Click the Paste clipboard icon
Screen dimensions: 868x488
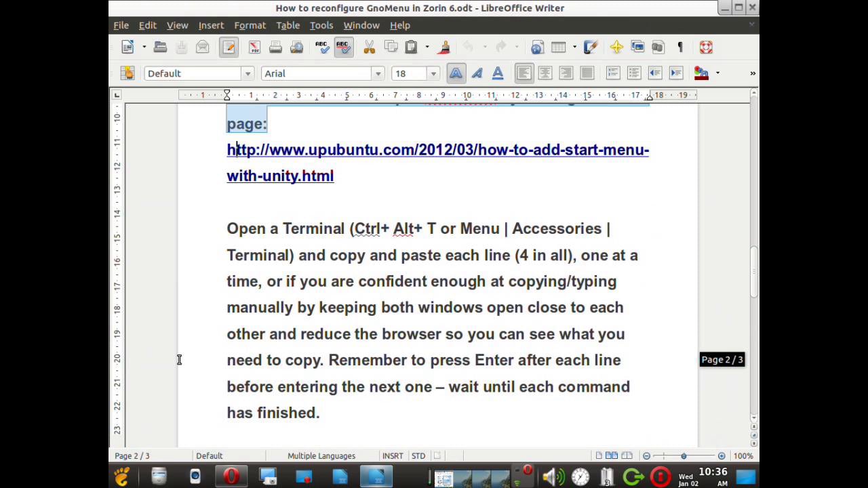click(411, 47)
